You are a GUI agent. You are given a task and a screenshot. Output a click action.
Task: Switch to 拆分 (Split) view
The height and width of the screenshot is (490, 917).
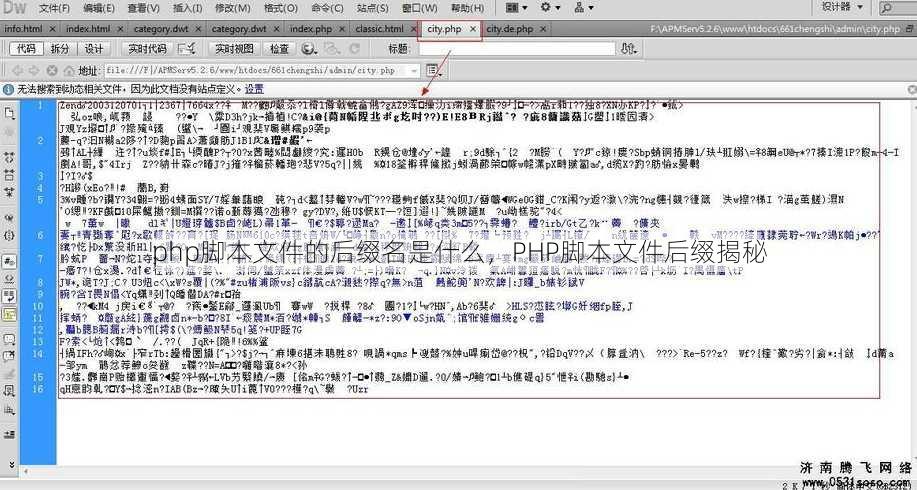click(x=60, y=49)
